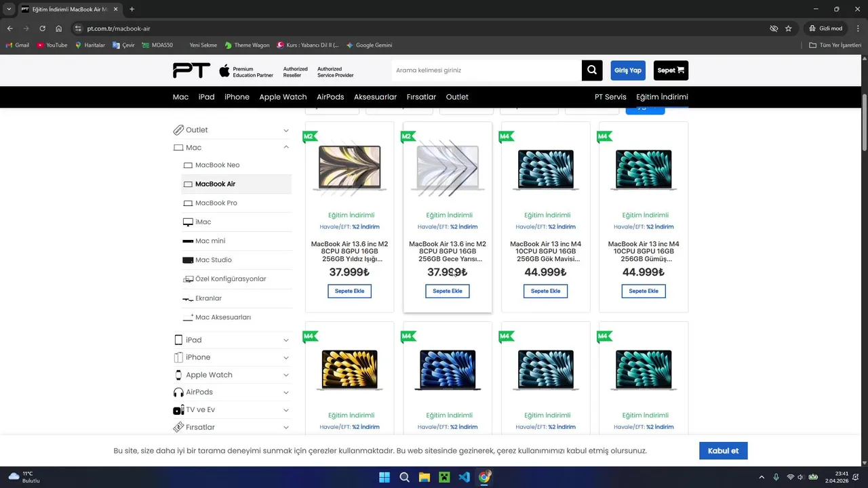Add M4 Gümüş MacBook to cart

pos(644,291)
